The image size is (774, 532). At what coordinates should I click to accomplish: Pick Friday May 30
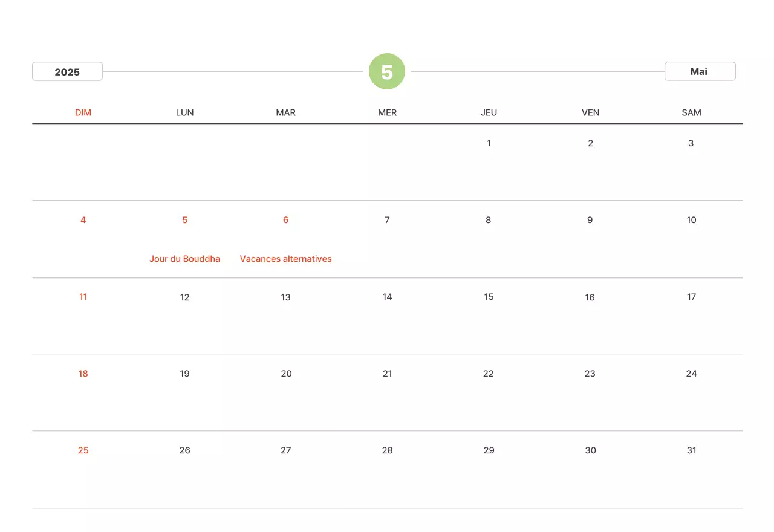(x=590, y=450)
